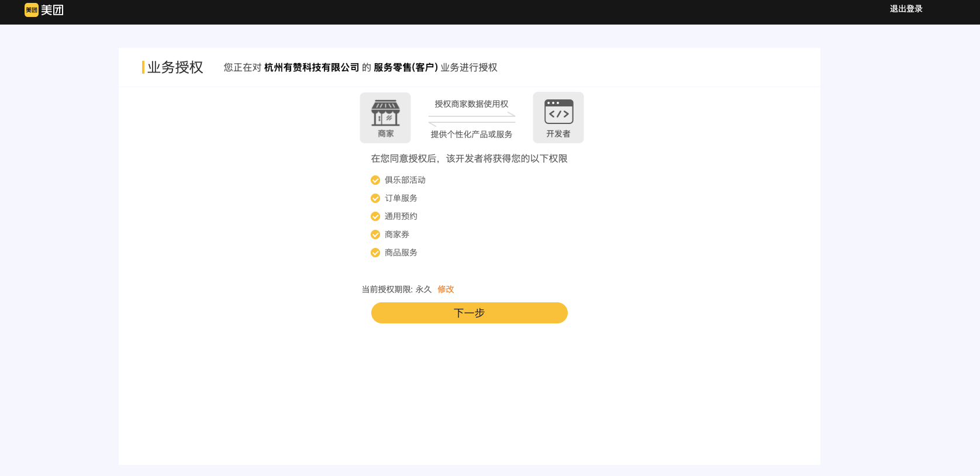Click the 服务零售(客户) business name
The image size is (980, 476).
406,68
